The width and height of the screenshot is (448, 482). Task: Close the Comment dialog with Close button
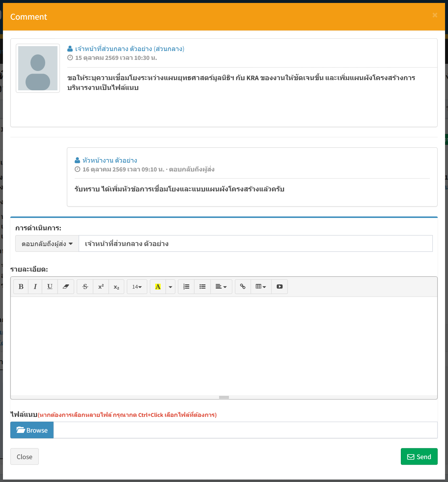25,456
